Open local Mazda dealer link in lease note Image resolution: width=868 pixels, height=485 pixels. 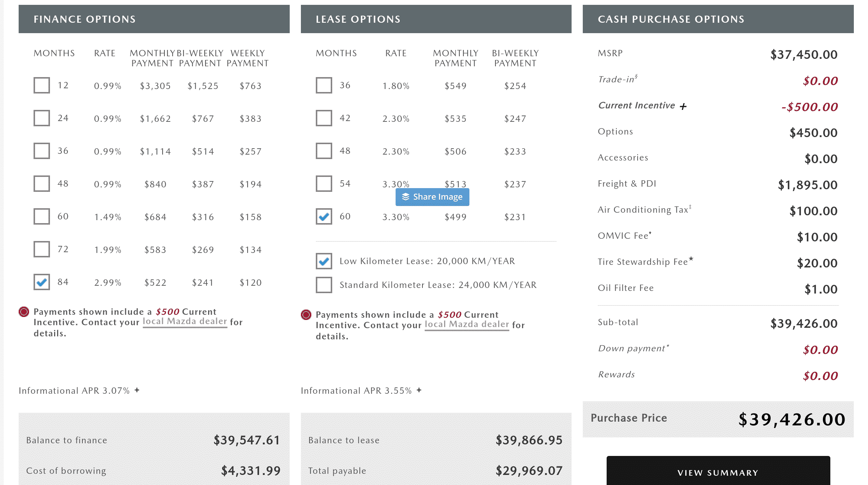coord(467,324)
